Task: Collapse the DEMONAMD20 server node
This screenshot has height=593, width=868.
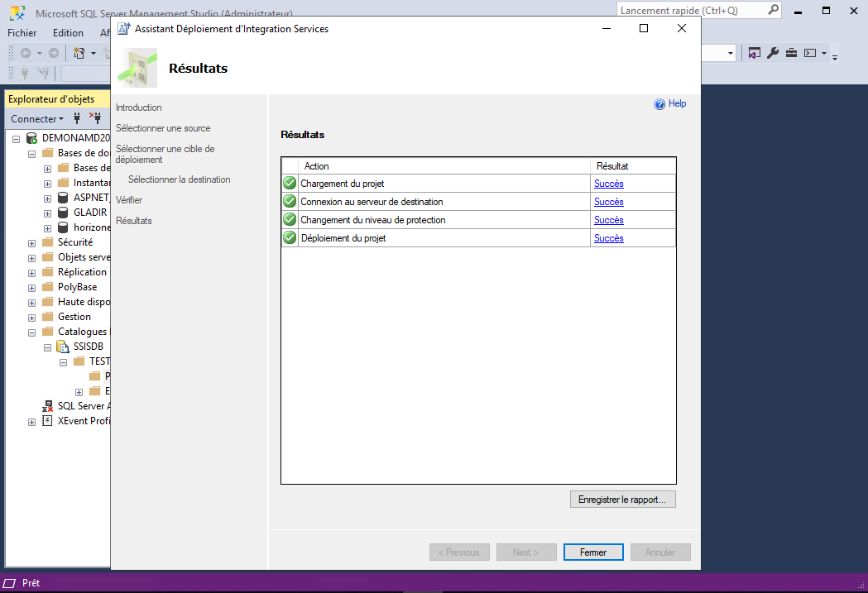Action: pyautogui.click(x=18, y=138)
